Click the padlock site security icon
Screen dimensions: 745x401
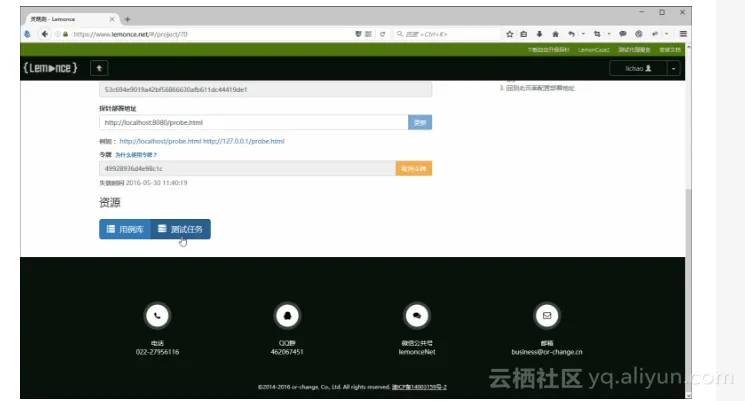[66, 34]
